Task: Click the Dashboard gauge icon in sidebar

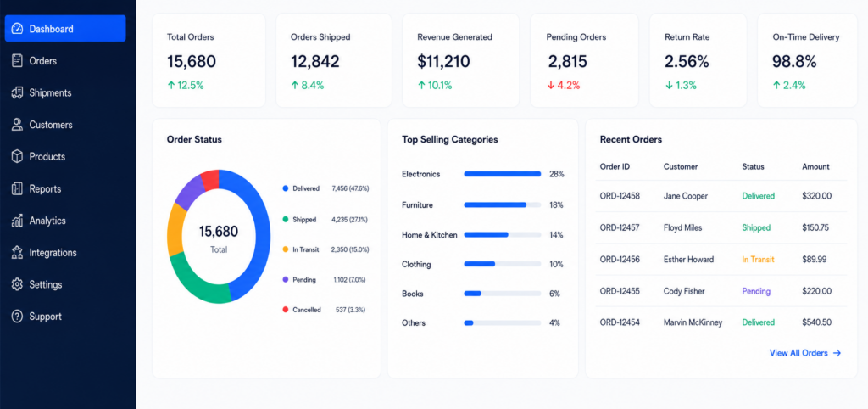Action: point(17,29)
